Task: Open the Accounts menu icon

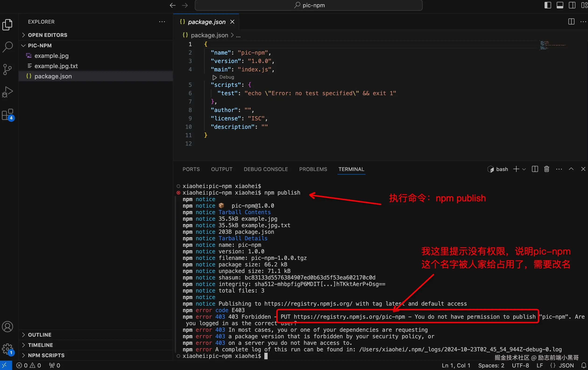Action: click(7, 327)
